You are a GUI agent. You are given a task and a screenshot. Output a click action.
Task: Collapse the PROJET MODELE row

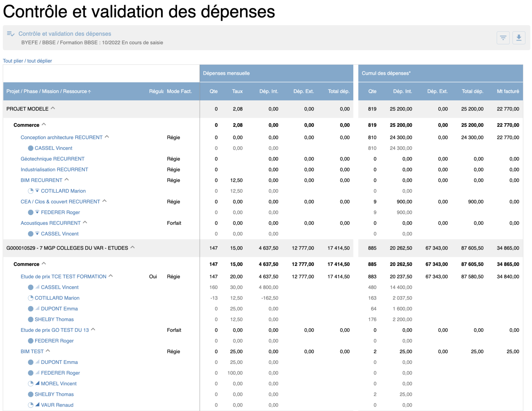pos(53,108)
